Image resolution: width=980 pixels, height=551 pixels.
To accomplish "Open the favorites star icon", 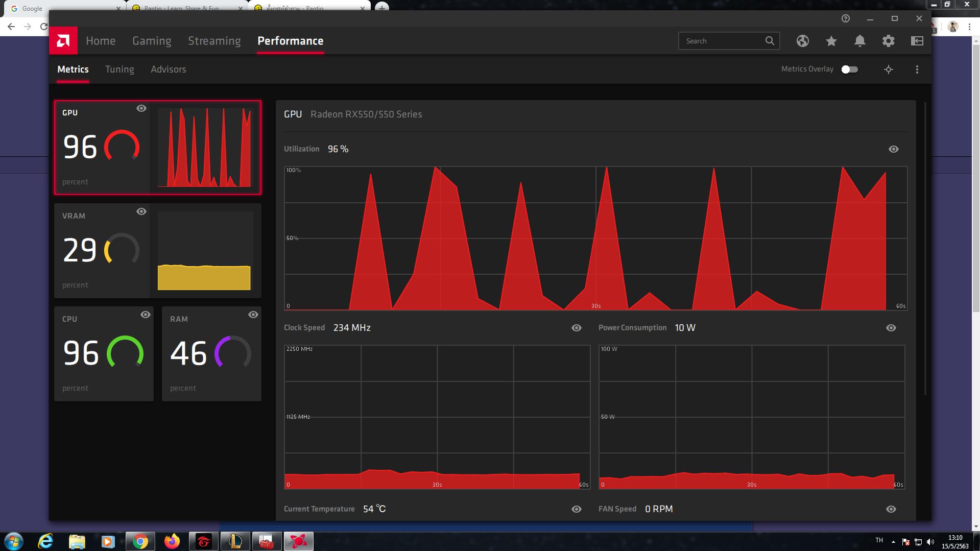I will (831, 41).
